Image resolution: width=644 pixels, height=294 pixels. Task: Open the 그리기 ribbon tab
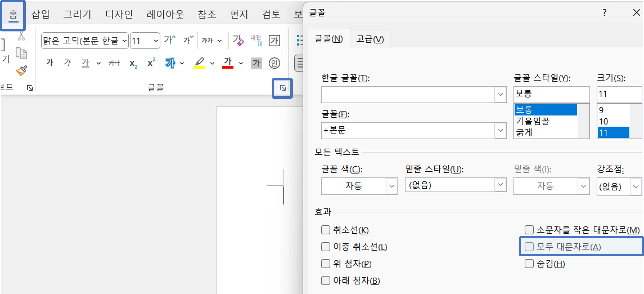click(x=77, y=14)
